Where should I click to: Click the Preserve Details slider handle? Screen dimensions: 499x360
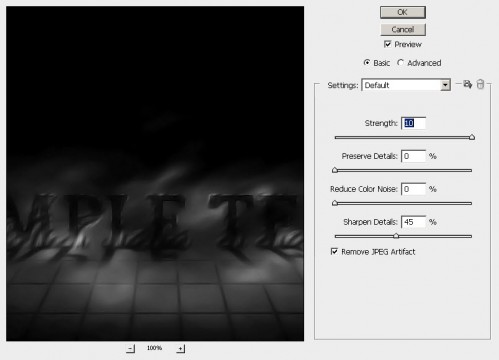coord(335,170)
